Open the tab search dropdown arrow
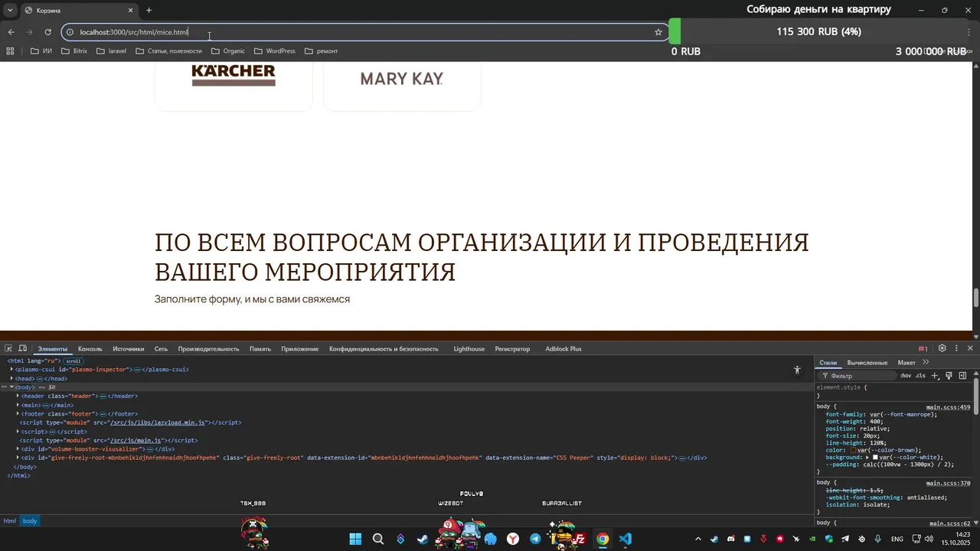The image size is (980, 551). point(10,11)
